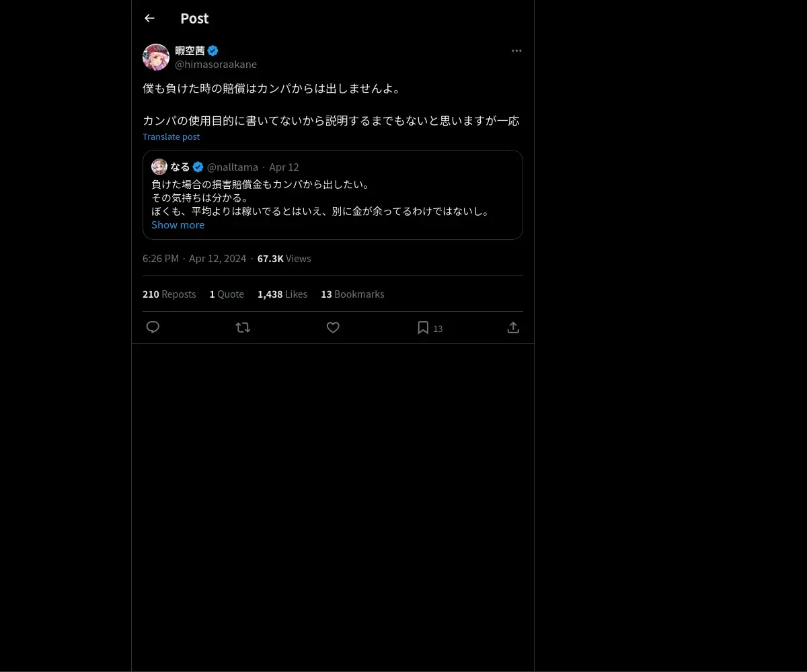Image resolution: width=807 pixels, height=672 pixels.
Task: Expand quoted post with Show more
Action: pos(178,224)
